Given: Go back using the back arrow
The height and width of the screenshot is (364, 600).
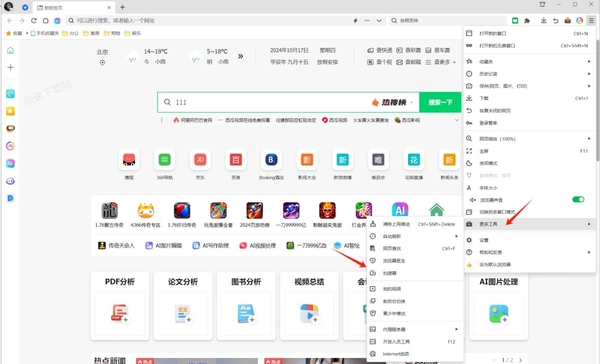Looking at the screenshot, I should point(10,21).
